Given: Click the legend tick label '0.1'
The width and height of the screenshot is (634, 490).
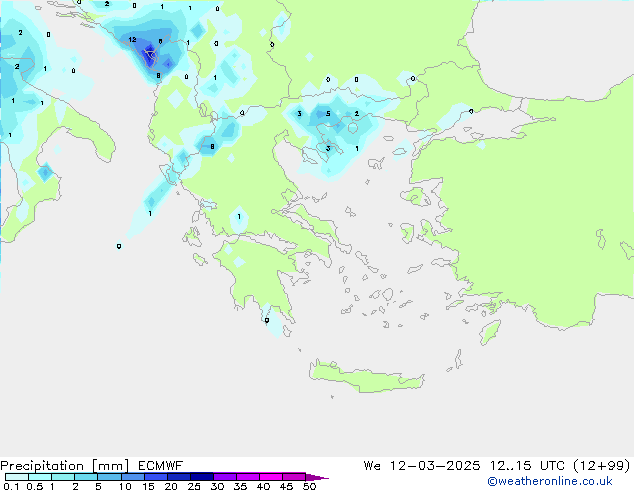Looking at the screenshot, I should [x=11, y=486].
